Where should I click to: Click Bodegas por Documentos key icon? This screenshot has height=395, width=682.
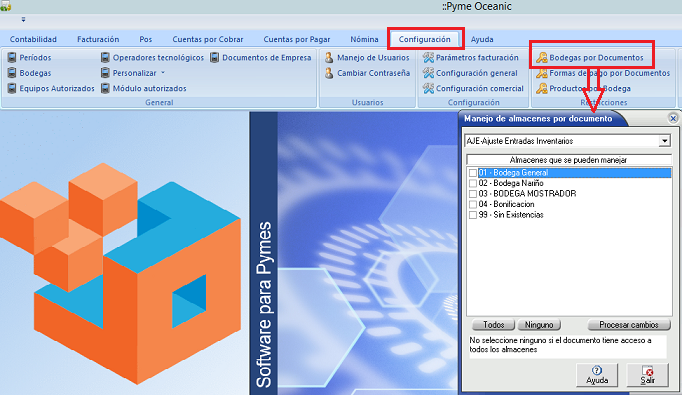point(542,57)
